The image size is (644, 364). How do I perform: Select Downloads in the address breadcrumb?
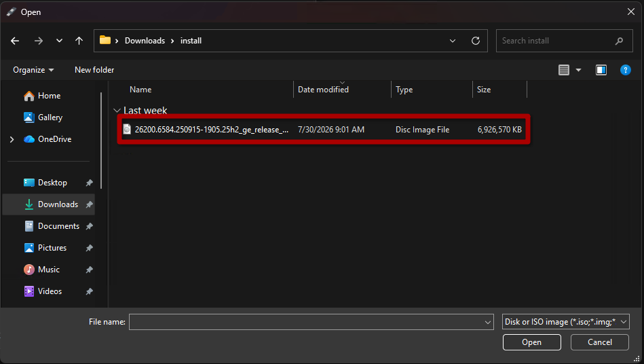coord(145,41)
